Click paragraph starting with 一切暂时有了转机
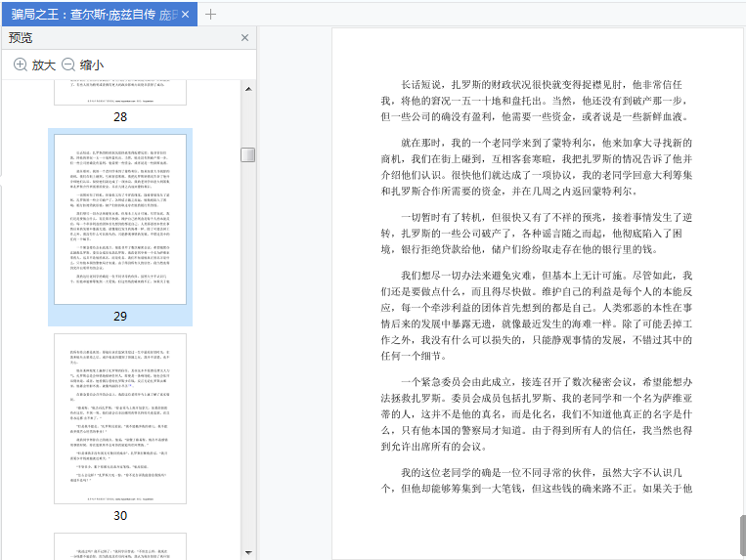 tap(536, 234)
